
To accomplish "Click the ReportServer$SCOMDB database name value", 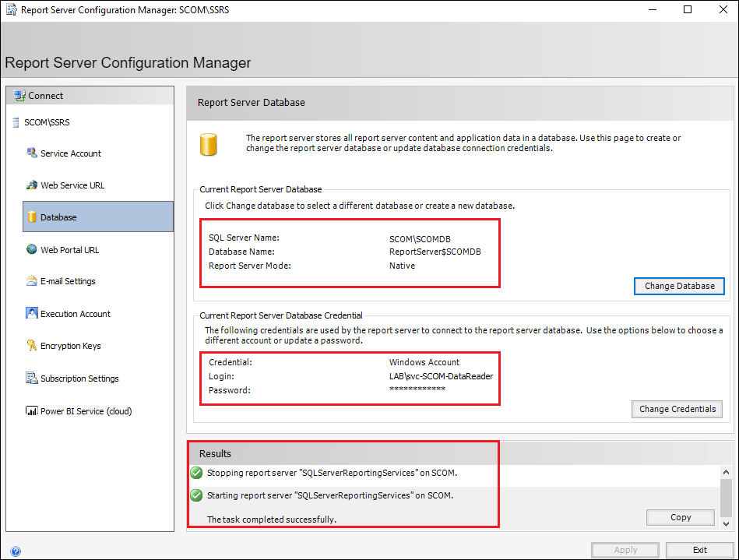I will 435,252.
